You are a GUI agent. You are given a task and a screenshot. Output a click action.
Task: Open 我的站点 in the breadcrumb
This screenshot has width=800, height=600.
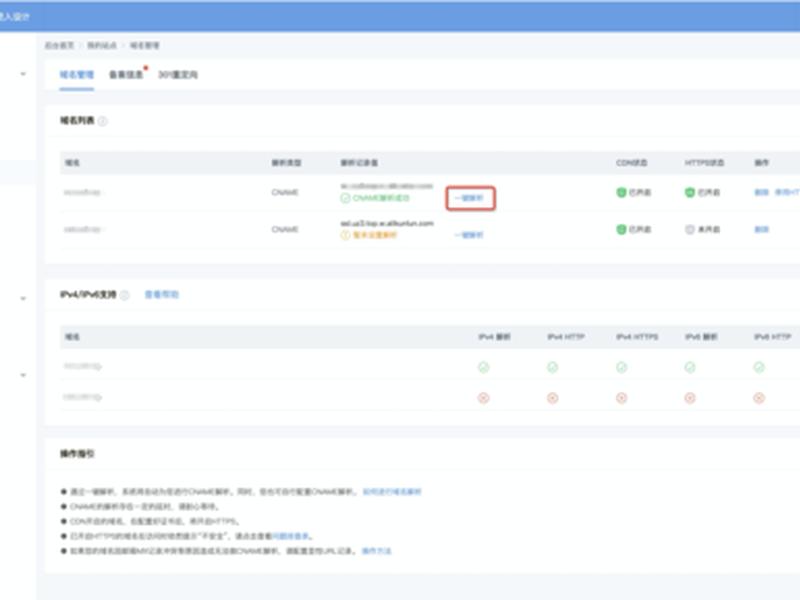tap(102, 45)
